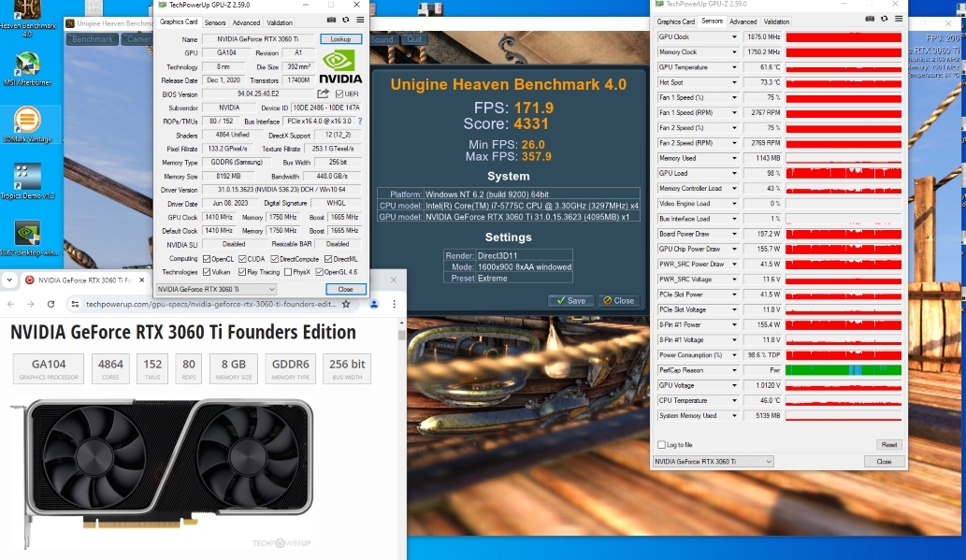Viewport: 966px width, 560px height.
Task: Toggle the CUDA checkbox
Action: pyautogui.click(x=242, y=259)
